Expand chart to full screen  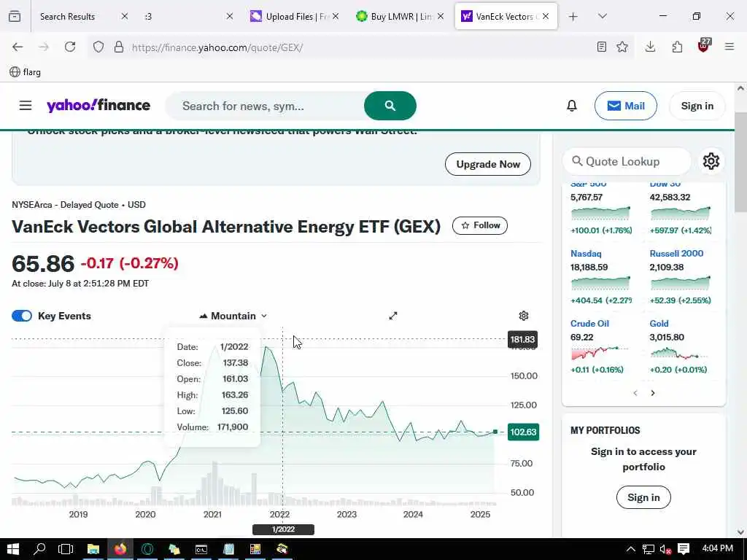pyautogui.click(x=393, y=316)
